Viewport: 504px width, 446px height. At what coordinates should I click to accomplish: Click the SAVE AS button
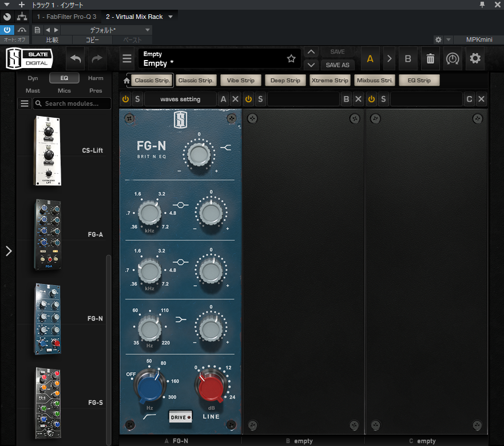point(338,65)
